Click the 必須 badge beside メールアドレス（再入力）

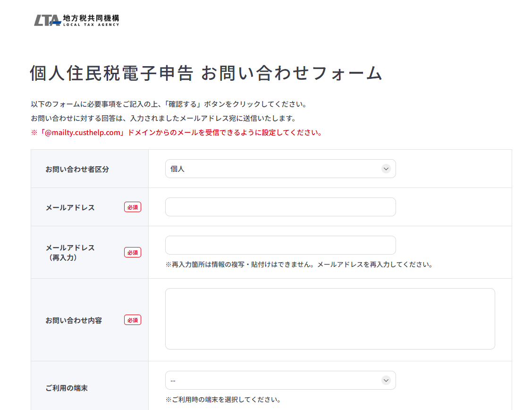click(x=133, y=253)
